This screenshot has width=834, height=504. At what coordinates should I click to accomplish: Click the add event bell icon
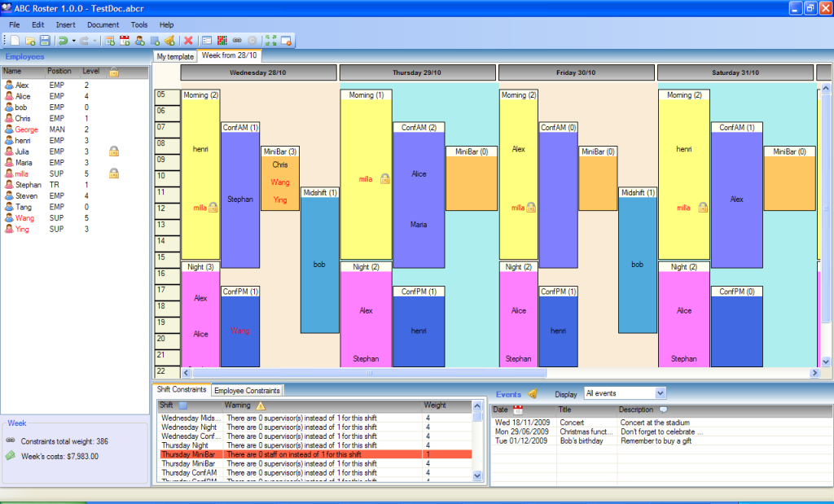[169, 40]
